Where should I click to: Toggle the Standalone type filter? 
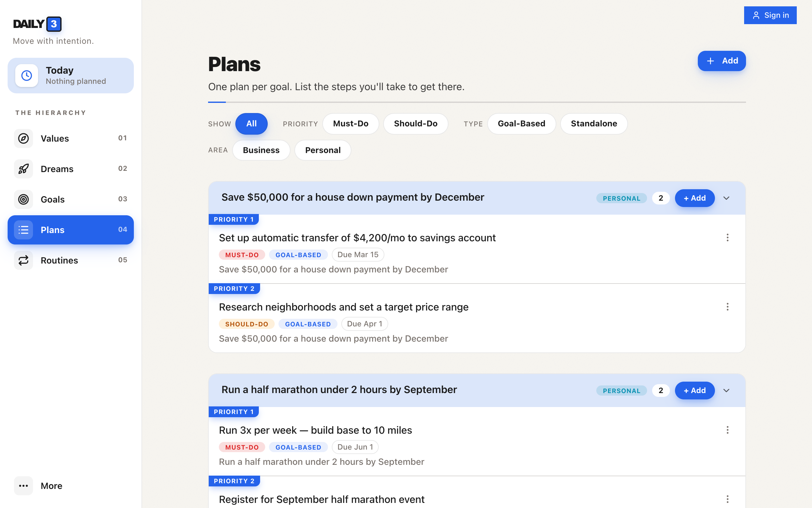click(x=594, y=124)
